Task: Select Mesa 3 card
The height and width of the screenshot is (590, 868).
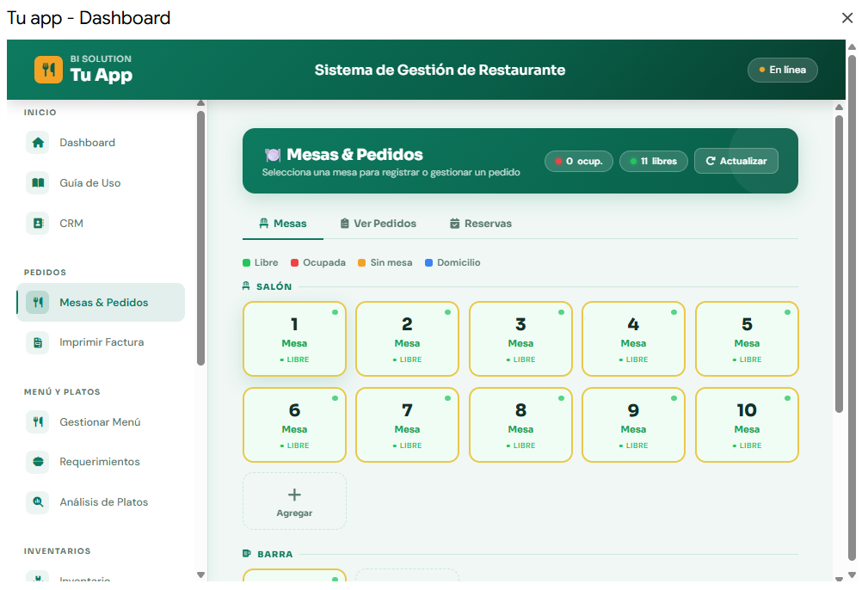Action: pos(521,339)
